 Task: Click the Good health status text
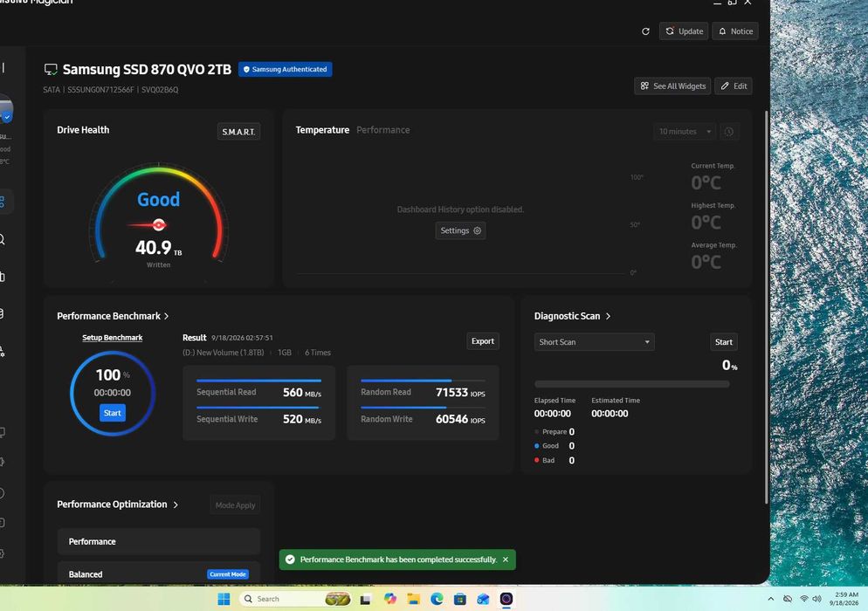(158, 199)
